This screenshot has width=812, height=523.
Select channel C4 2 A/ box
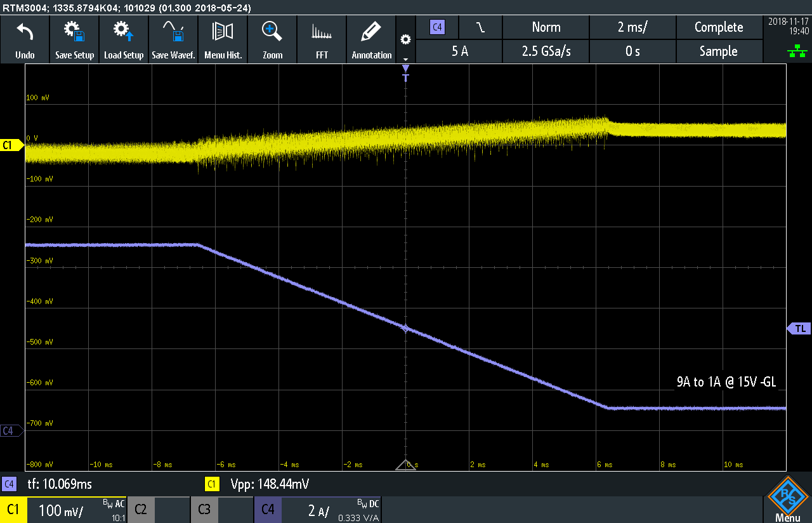tap(317, 510)
